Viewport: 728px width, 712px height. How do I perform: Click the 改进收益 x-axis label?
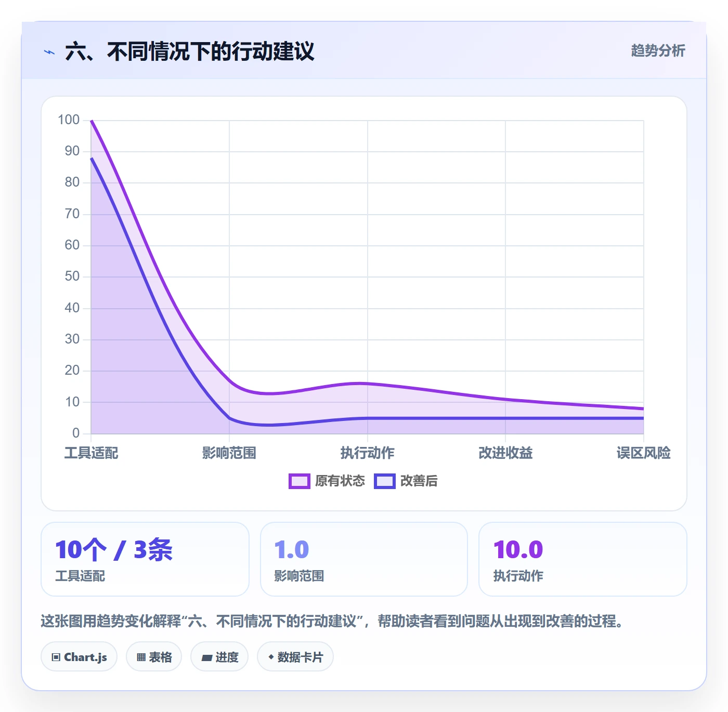click(x=505, y=453)
